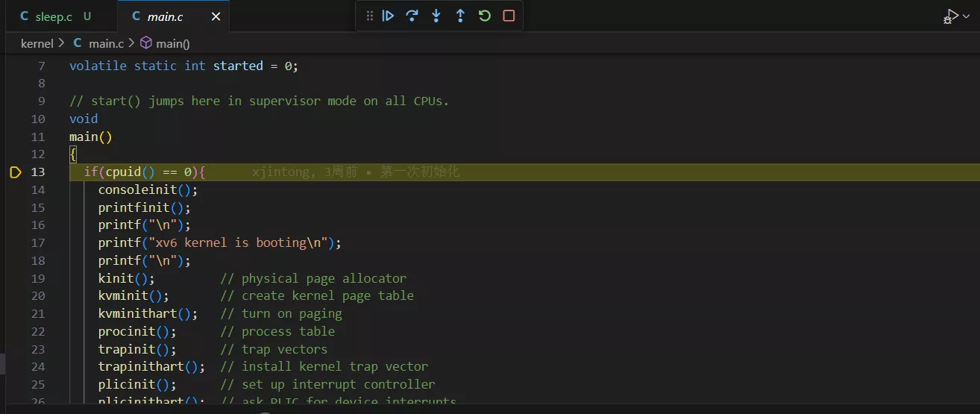Viewport: 980px width, 414px height.
Task: Toggle a breakpoint beside line 19
Action: click(x=16, y=278)
